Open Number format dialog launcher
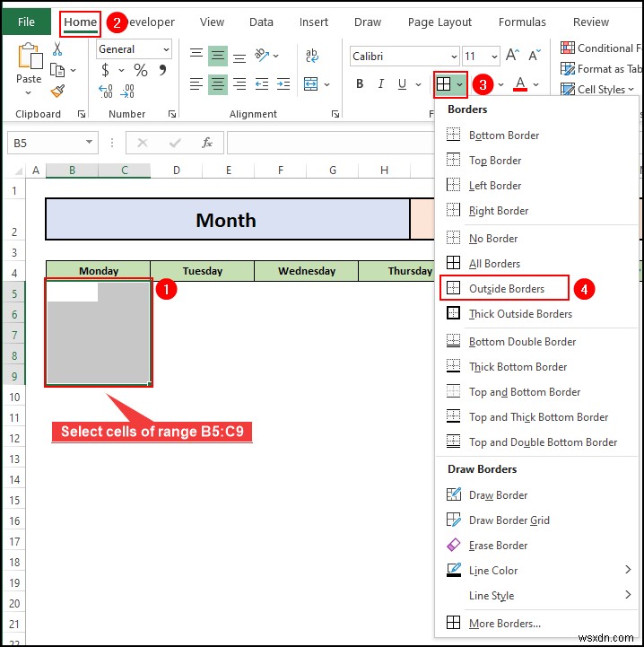This screenshot has width=644, height=647. pos(172,114)
